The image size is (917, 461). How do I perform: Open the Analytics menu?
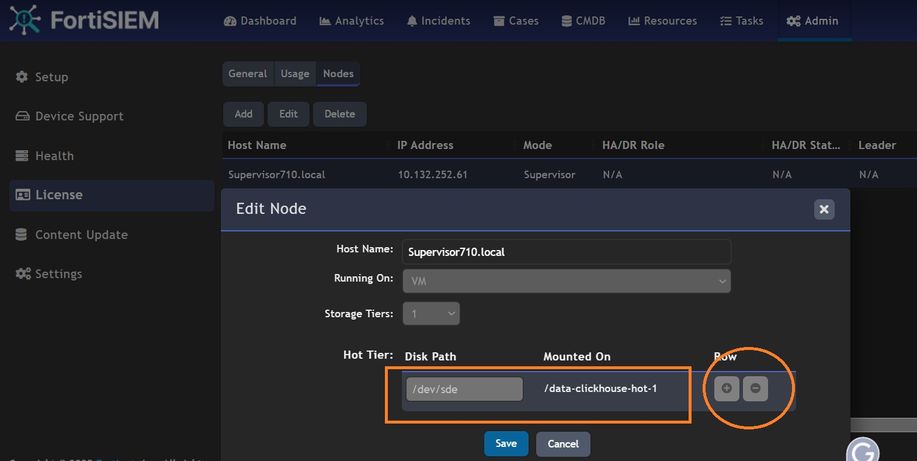[351, 21]
